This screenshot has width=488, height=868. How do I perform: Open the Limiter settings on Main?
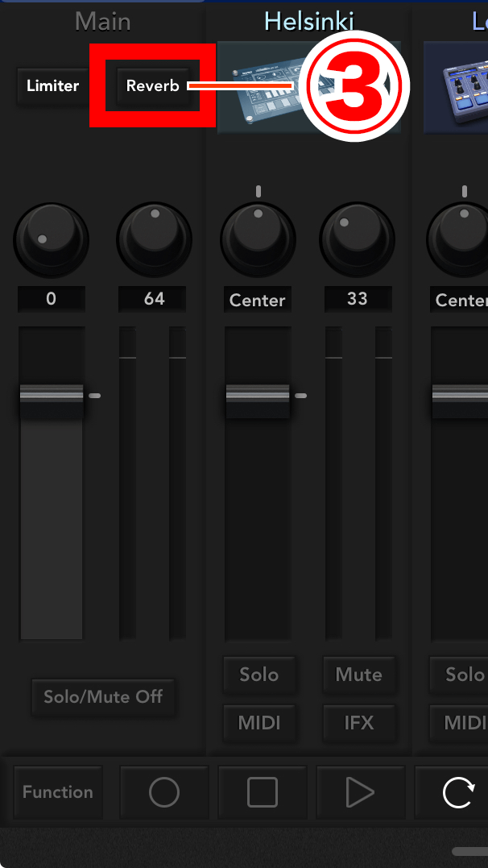53,85
